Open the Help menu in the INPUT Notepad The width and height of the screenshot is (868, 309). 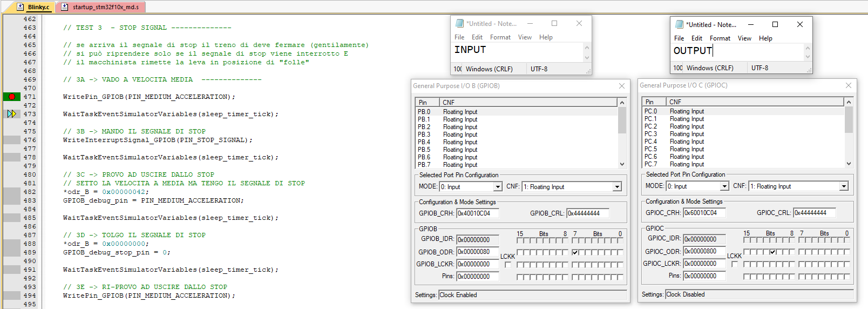tap(546, 37)
